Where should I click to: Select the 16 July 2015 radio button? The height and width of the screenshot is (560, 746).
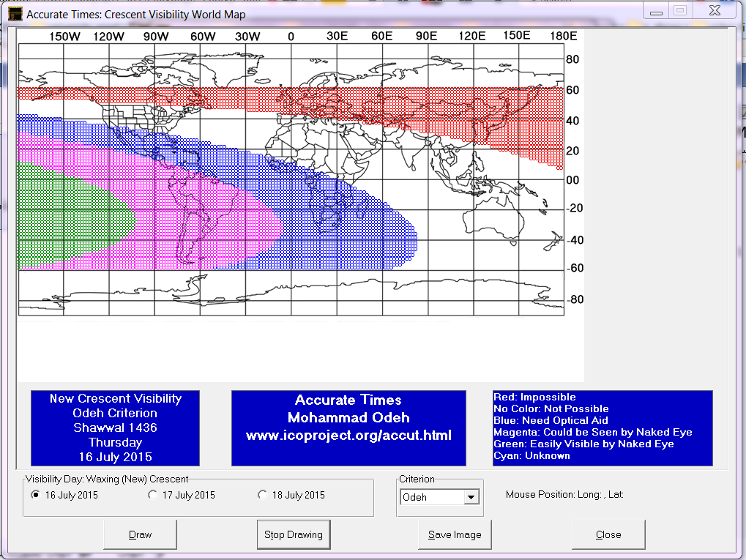[36, 495]
